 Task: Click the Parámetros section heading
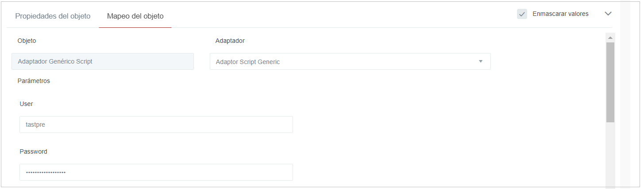(x=34, y=81)
